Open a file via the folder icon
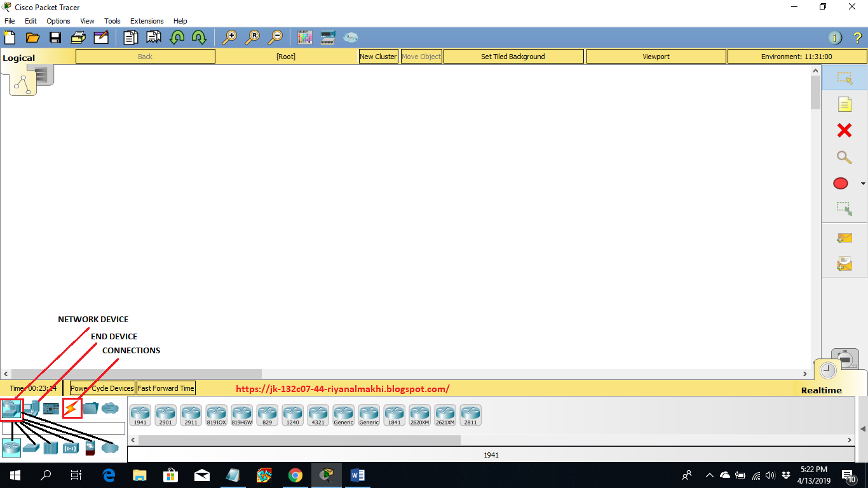 pyautogui.click(x=32, y=37)
